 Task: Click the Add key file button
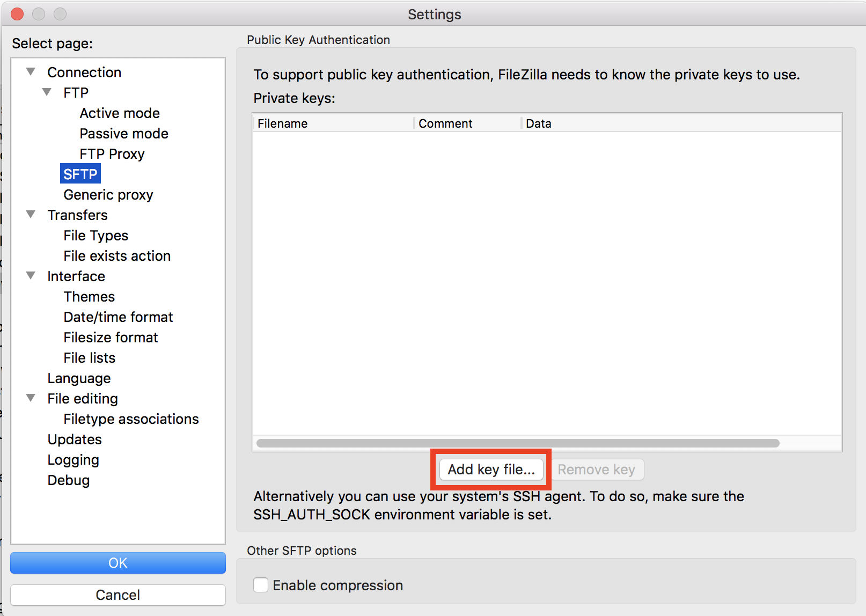click(491, 469)
